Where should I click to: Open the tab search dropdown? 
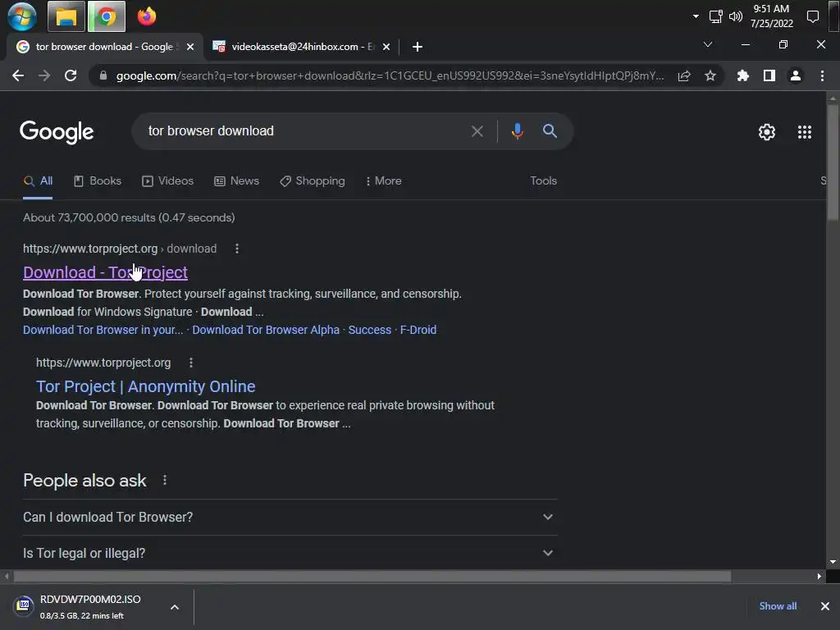(x=708, y=44)
